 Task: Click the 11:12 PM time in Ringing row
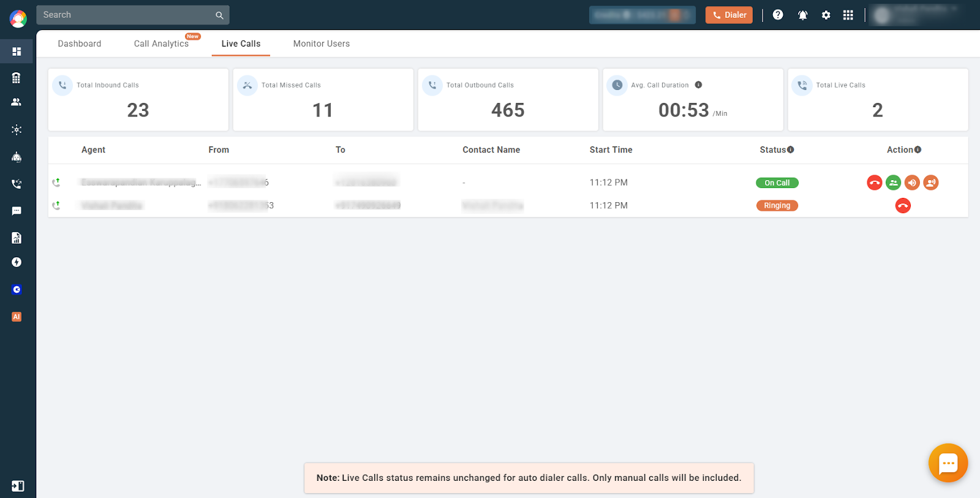609,206
